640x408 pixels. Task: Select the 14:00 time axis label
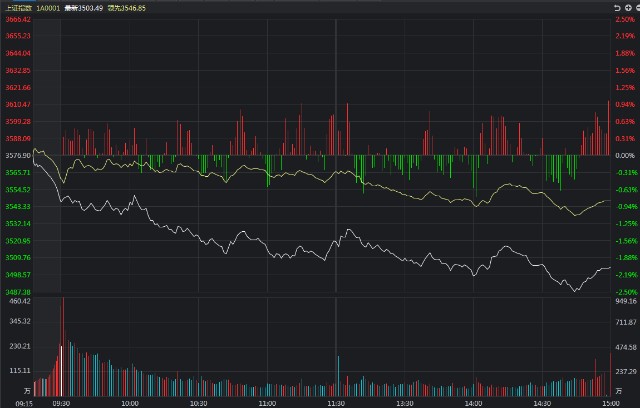[471, 403]
